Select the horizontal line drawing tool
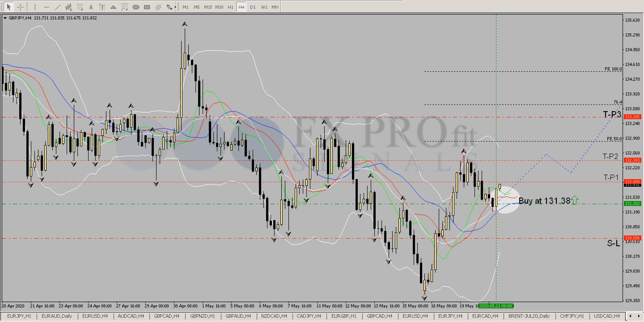644x322 pixels. pos(46,7)
